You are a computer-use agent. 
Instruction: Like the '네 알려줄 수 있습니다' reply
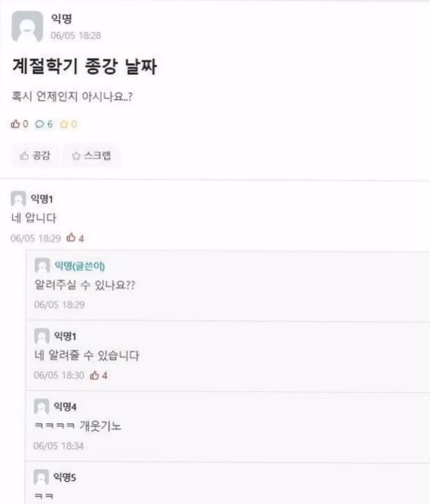tap(94, 375)
